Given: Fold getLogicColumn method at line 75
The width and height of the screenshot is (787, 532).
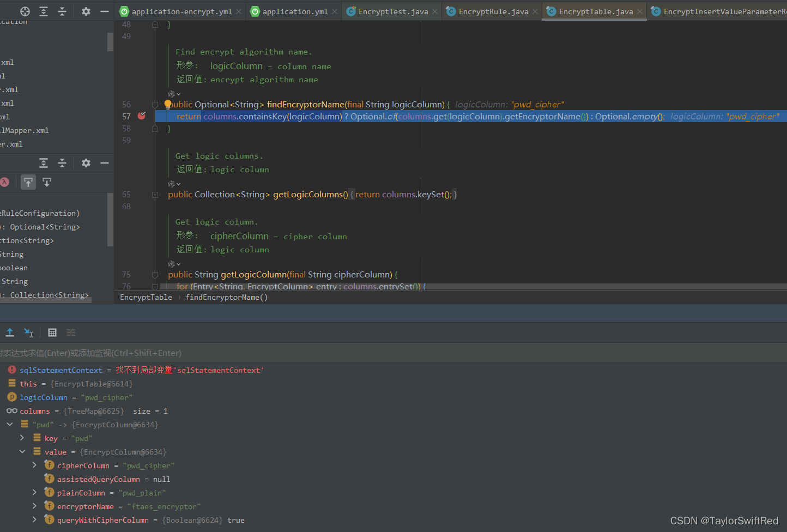Looking at the screenshot, I should pos(155,275).
